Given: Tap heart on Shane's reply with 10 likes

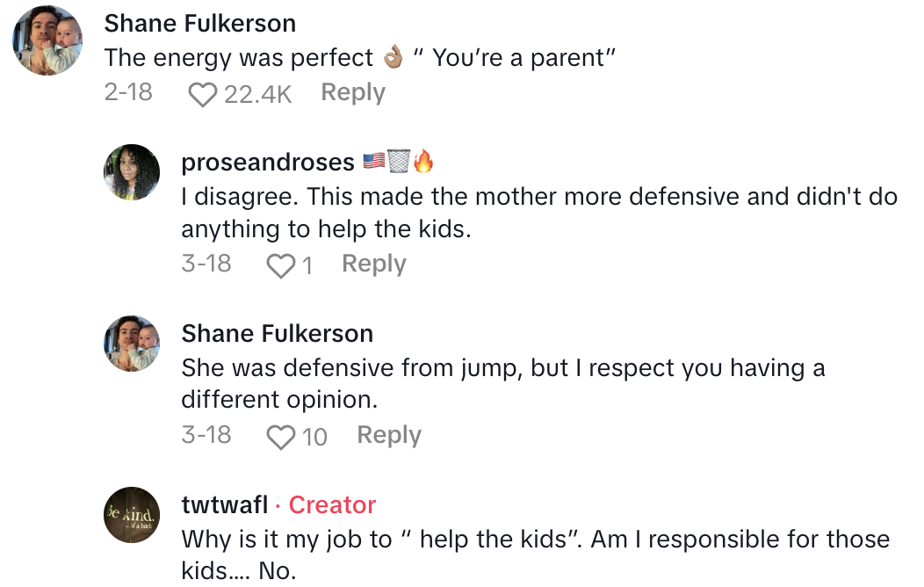Looking at the screenshot, I should click(280, 437).
